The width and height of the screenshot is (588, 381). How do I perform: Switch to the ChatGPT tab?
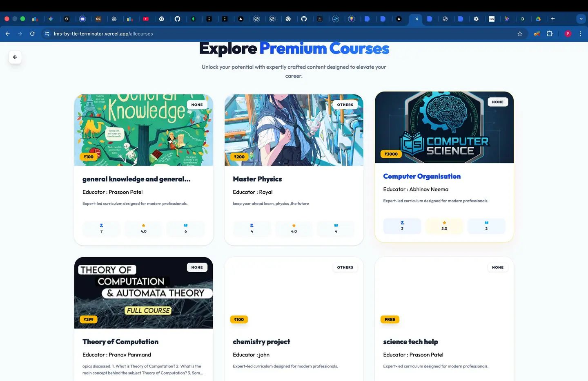pyautogui.click(x=114, y=19)
